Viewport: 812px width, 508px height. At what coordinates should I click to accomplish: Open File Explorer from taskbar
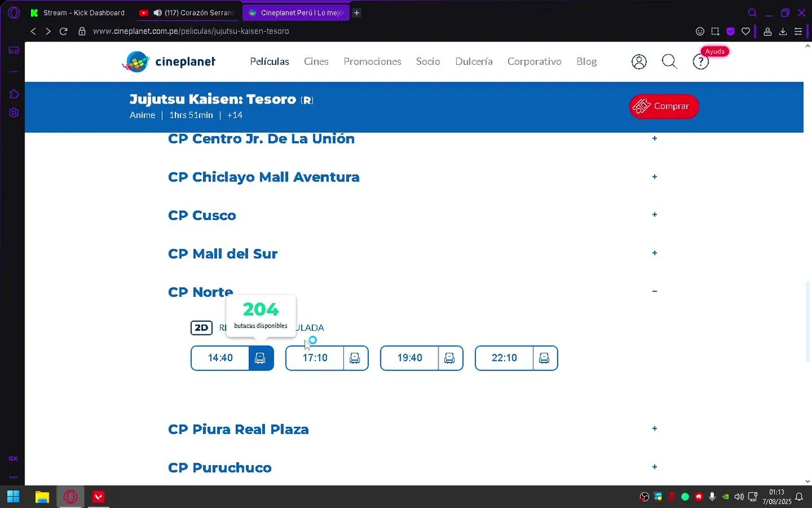coord(42,497)
